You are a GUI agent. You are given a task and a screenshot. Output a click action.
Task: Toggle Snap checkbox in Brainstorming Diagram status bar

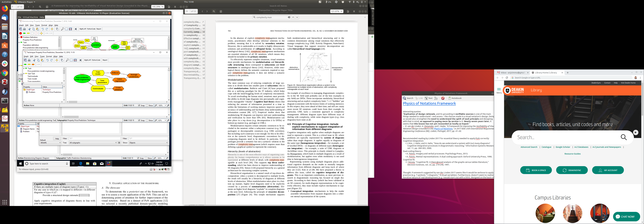(138, 158)
